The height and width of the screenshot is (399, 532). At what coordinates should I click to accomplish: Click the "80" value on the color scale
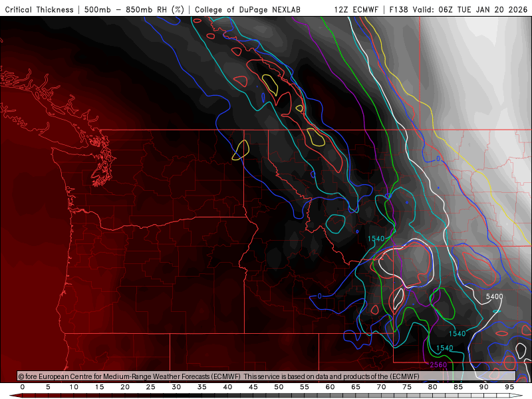click(x=433, y=387)
